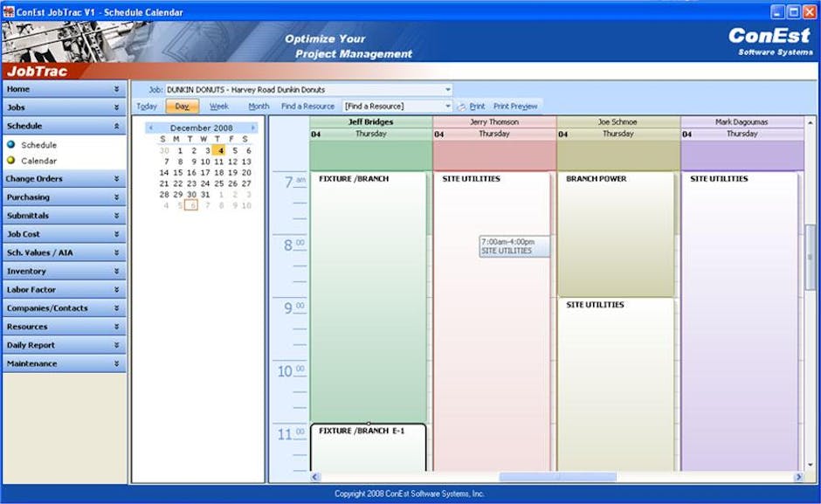
Task: Click Today to jump to current date
Action: (146, 105)
